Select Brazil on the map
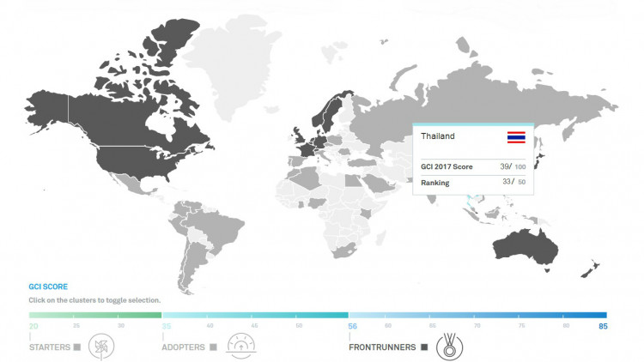The image size is (644, 362). (218, 230)
